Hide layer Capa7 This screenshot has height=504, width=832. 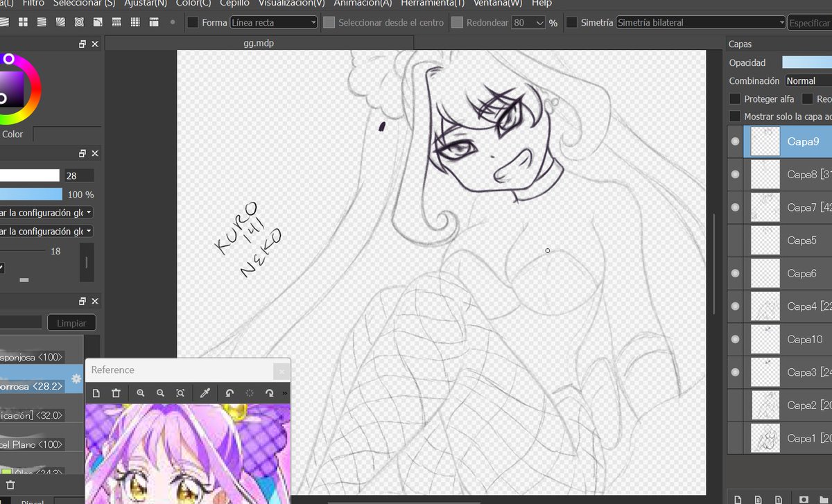735,207
